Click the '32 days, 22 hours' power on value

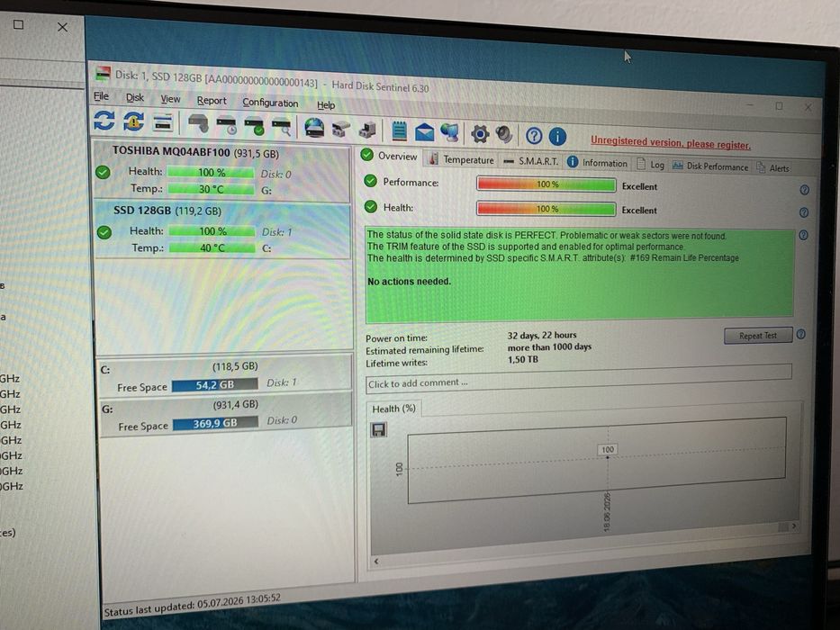pos(542,336)
